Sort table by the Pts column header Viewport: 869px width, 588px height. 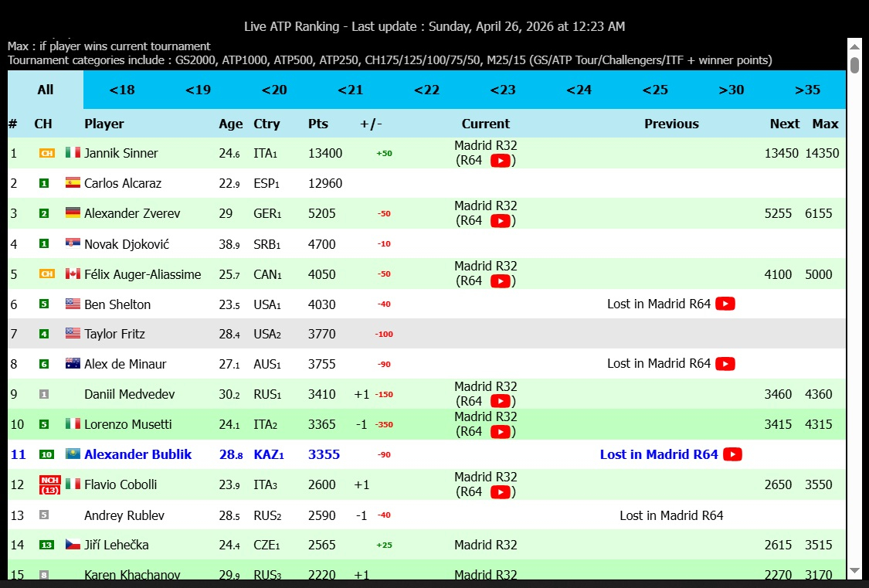[317, 124]
